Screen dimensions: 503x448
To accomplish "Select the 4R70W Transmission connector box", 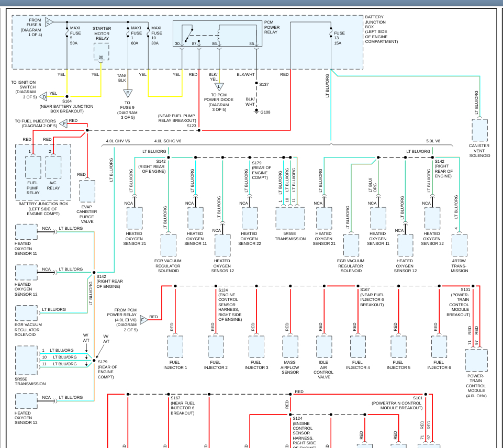I will point(459,245).
